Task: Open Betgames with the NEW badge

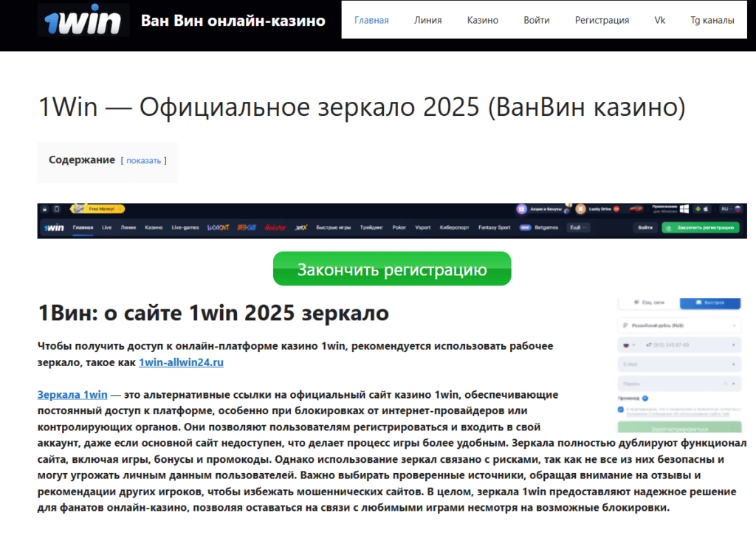Action: (539, 227)
